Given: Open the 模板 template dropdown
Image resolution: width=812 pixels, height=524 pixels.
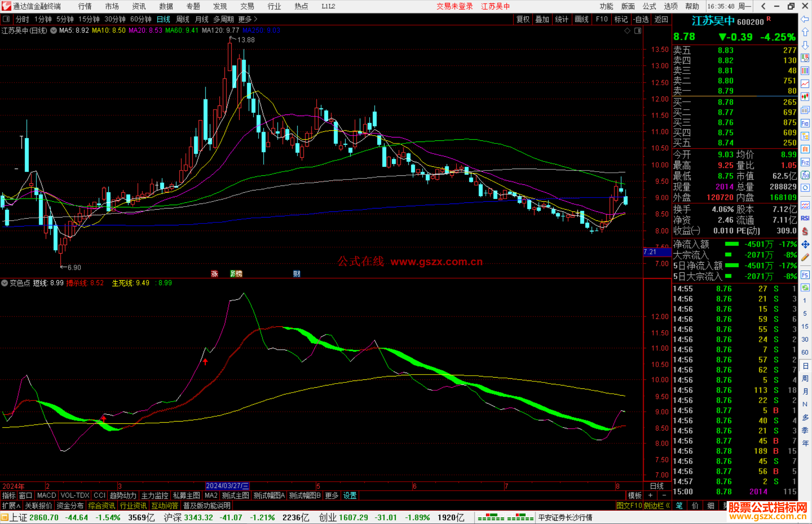Looking at the screenshot, I should pos(635,495).
